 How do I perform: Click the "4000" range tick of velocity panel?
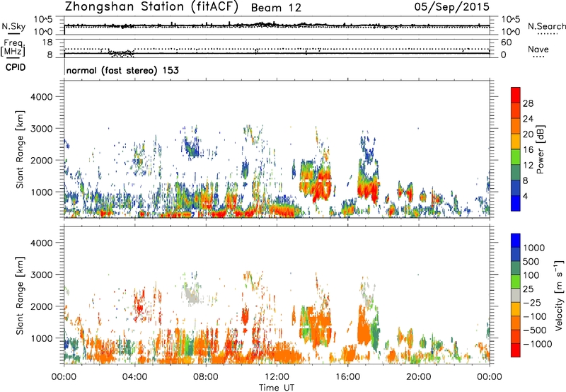coord(41,243)
